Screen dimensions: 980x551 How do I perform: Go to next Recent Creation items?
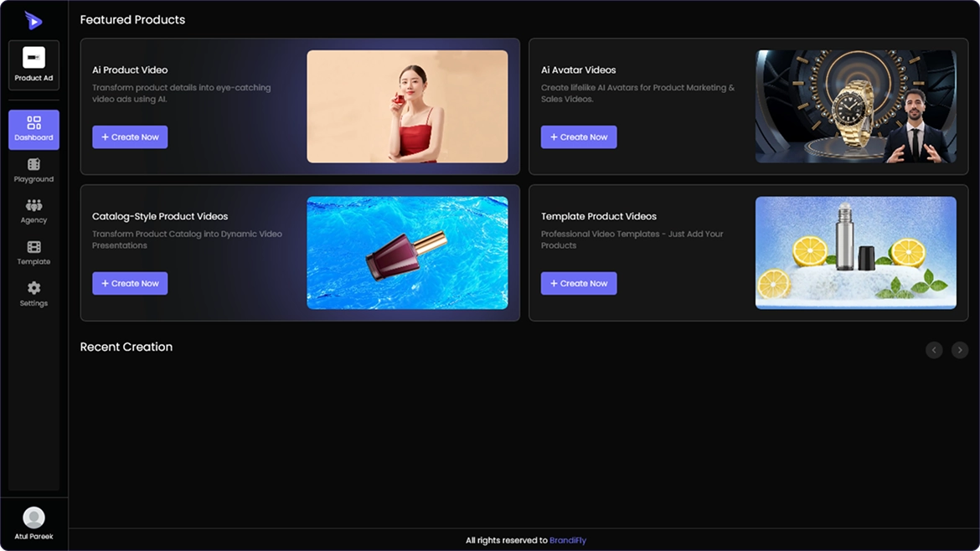click(x=960, y=350)
